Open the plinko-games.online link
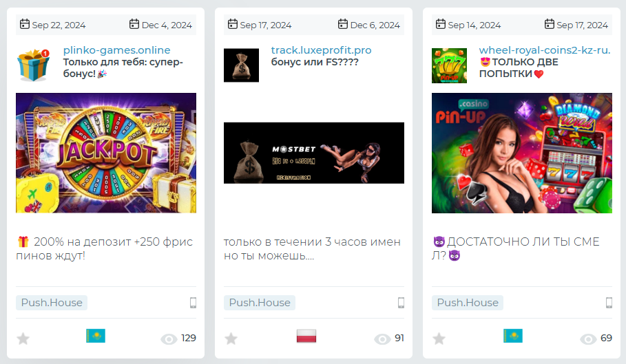The height and width of the screenshot is (364, 626). pos(116,50)
